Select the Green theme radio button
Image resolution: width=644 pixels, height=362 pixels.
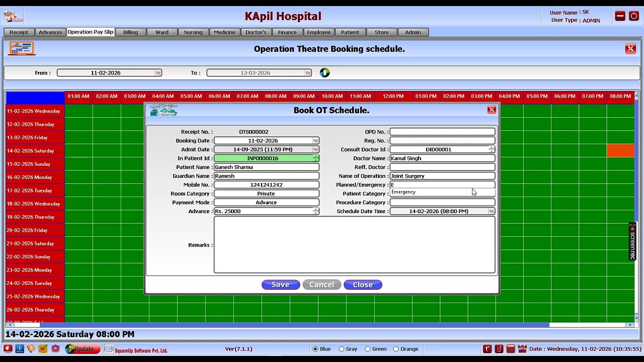coord(368,349)
